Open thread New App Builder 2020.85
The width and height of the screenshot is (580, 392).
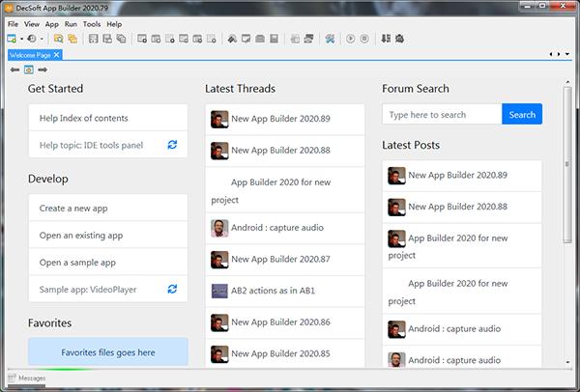click(285, 353)
